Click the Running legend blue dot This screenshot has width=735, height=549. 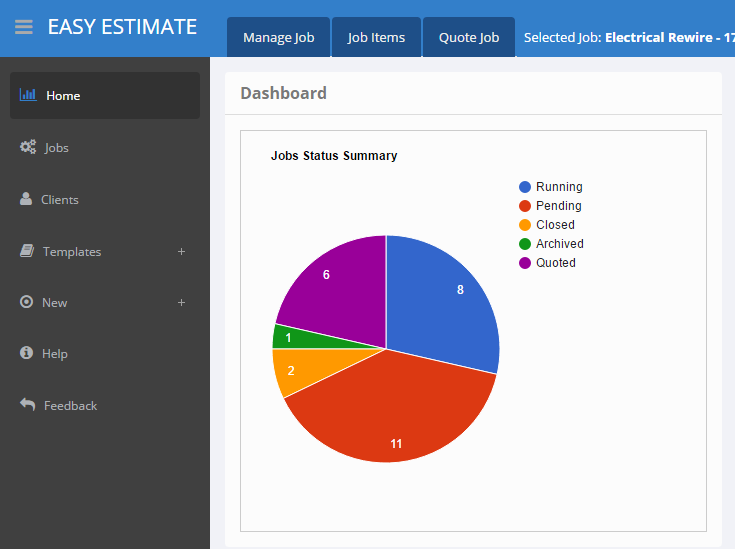(x=525, y=187)
